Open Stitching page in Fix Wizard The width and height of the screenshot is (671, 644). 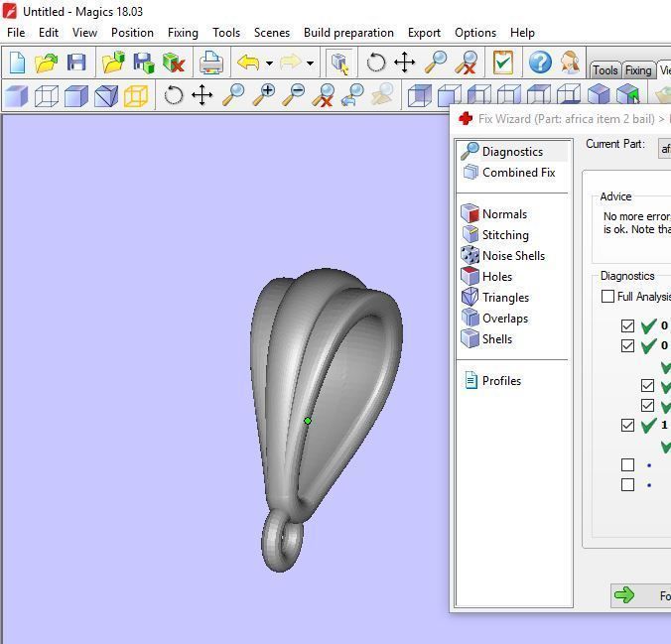coord(495,234)
